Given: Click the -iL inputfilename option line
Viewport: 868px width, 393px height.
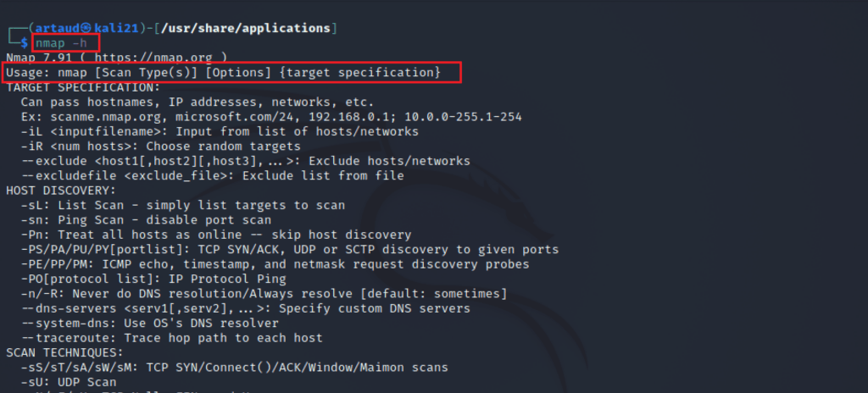Looking at the screenshot, I should click(220, 132).
